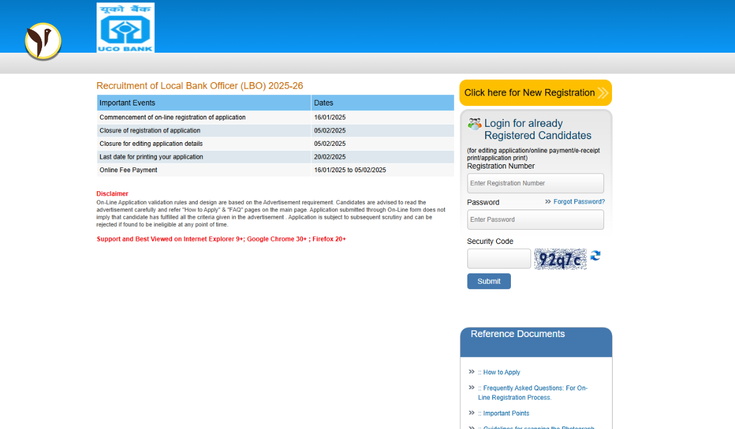
Task: Click the red Disclaimer heading
Action: (112, 194)
